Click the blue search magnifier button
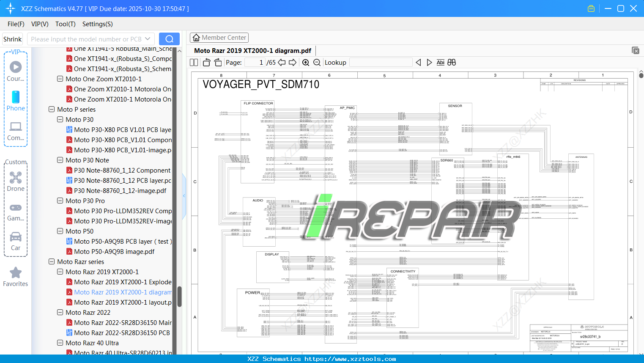Viewport: 644px width, 363px height. point(169,39)
